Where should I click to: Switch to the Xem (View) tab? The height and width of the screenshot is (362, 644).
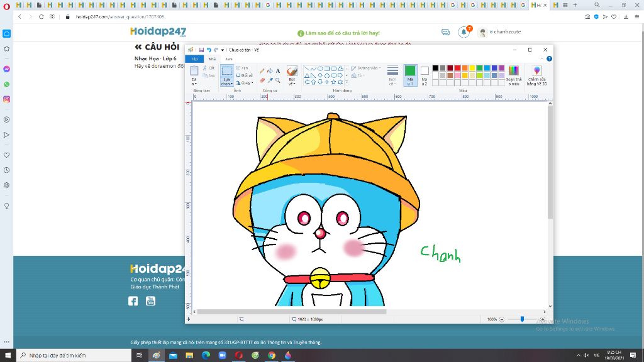[229, 59]
